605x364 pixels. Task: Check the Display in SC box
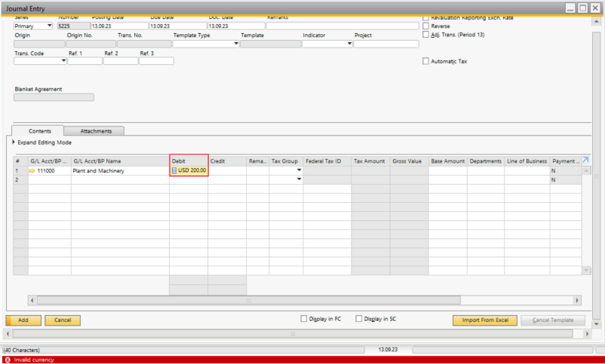[x=359, y=319]
